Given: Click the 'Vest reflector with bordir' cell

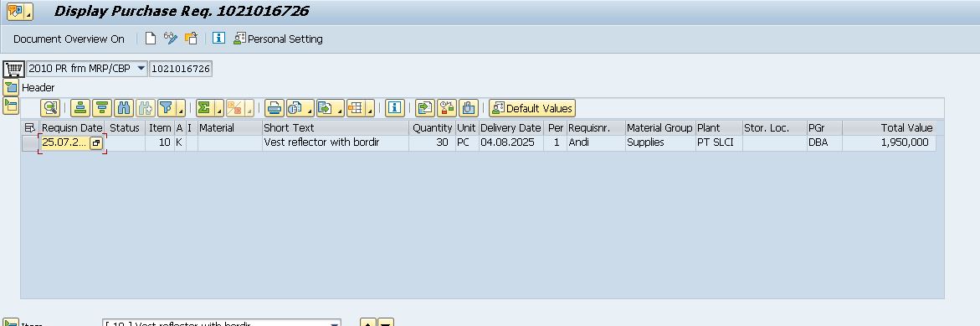Looking at the screenshot, I should (x=336, y=142).
